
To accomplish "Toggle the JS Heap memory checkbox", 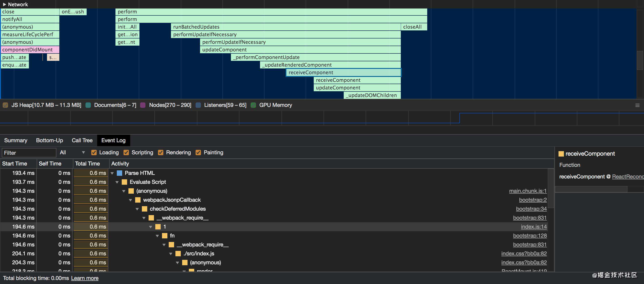I will (5, 105).
